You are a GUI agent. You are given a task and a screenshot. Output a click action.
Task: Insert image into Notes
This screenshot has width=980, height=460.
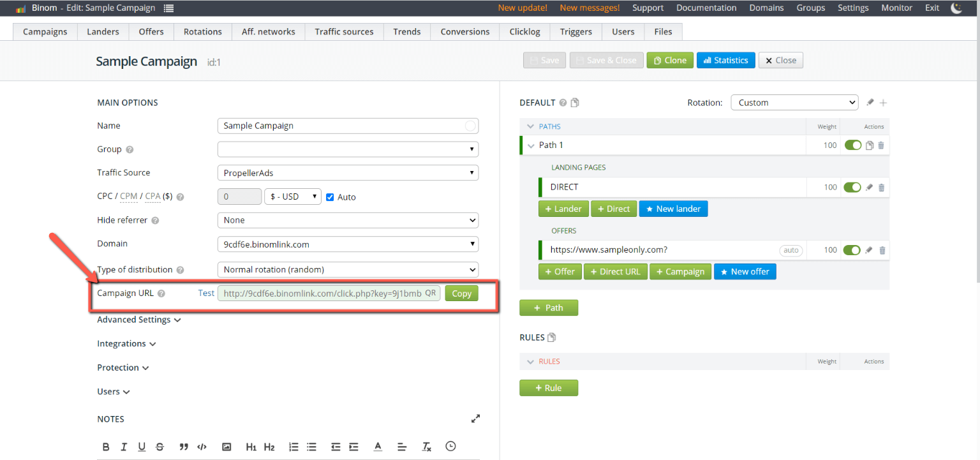coord(226,447)
